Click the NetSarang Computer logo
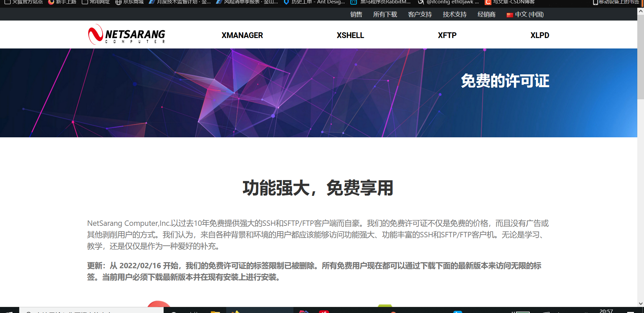Screen dimensions: 644x313 127,34
